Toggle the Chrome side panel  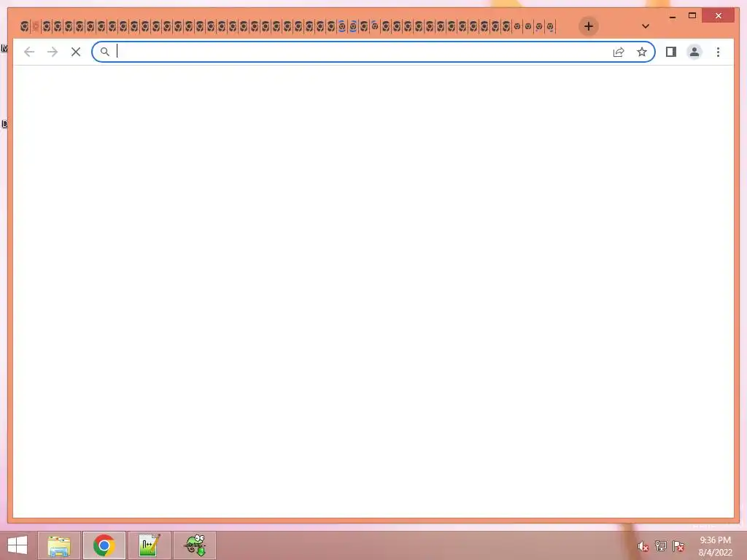click(671, 52)
